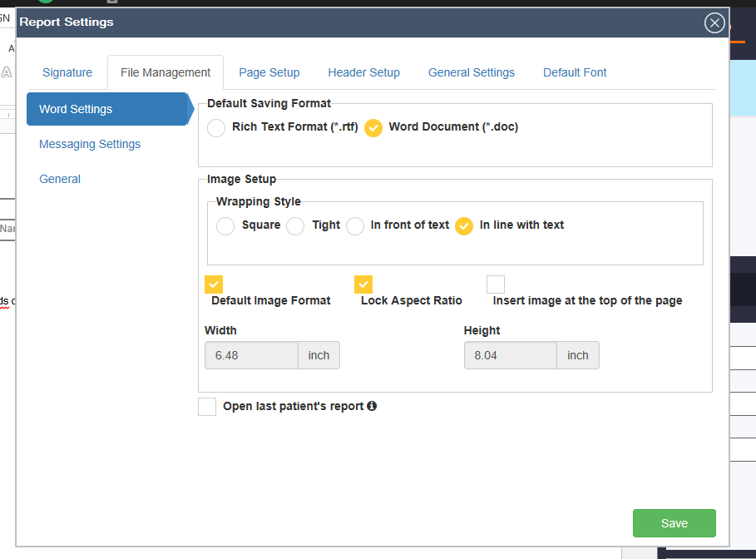
Task: Go to the Header Setup tab
Action: [x=363, y=72]
